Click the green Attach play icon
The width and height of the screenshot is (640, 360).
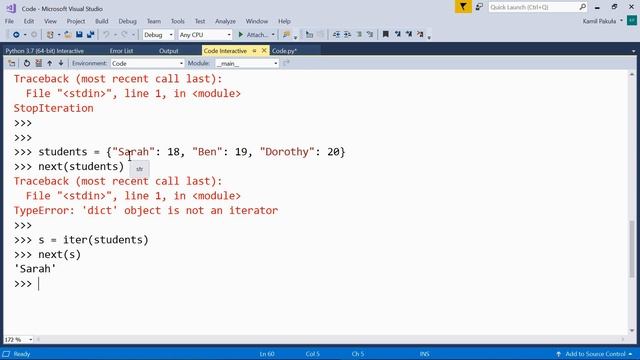pos(240,35)
